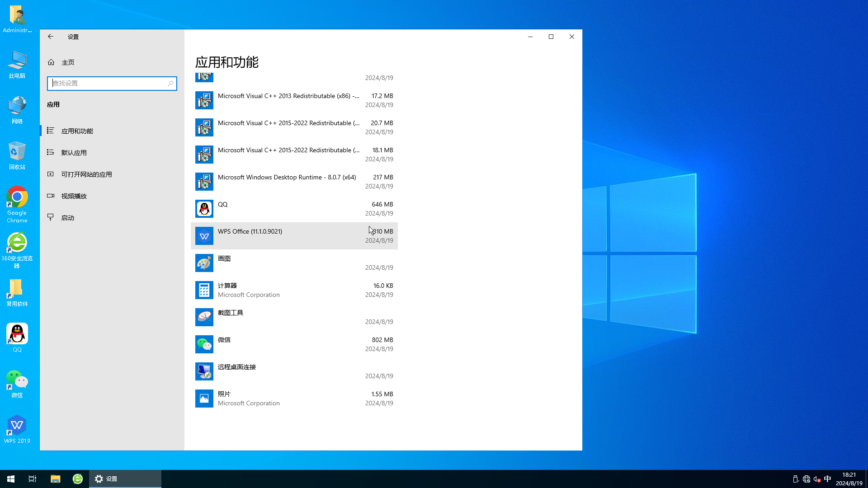The image size is (868, 488).
Task: Select the 远程桌面连接 app name
Action: pyautogui.click(x=237, y=367)
